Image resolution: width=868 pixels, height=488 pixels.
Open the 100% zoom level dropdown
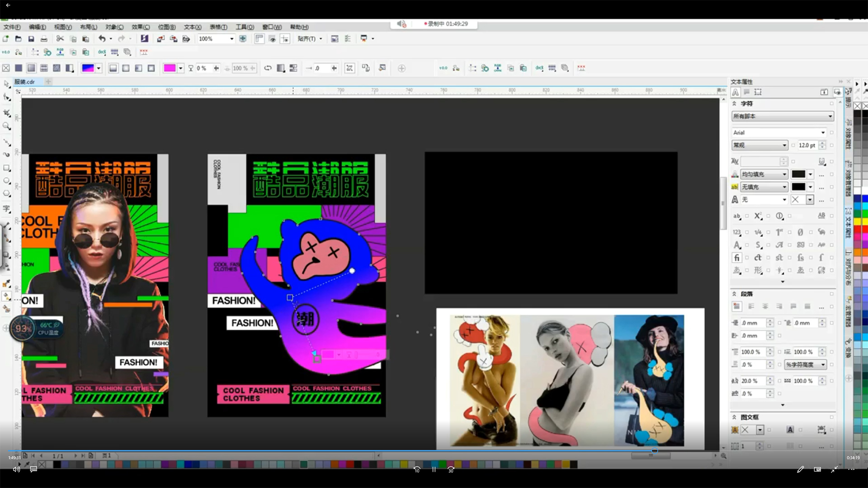[x=232, y=39]
